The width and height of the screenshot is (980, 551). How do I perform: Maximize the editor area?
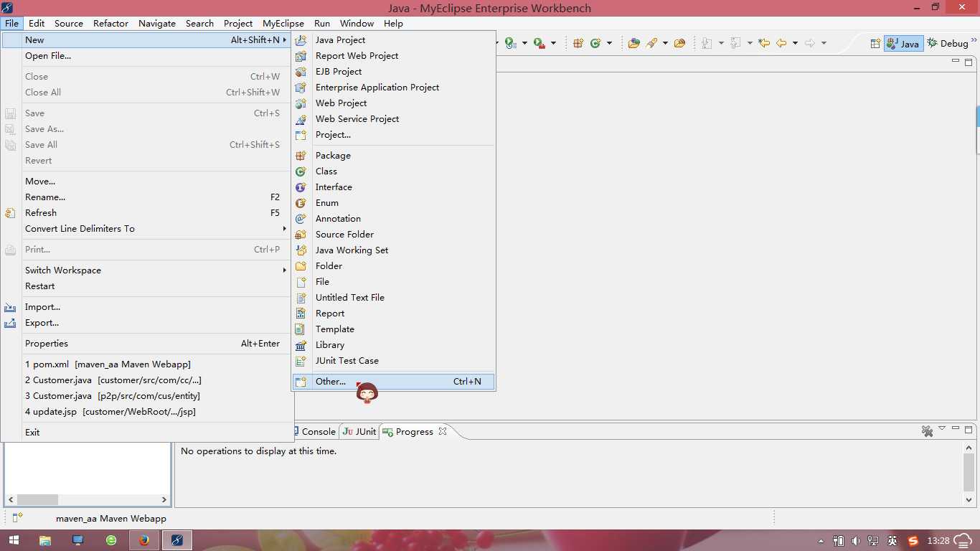pos(969,62)
